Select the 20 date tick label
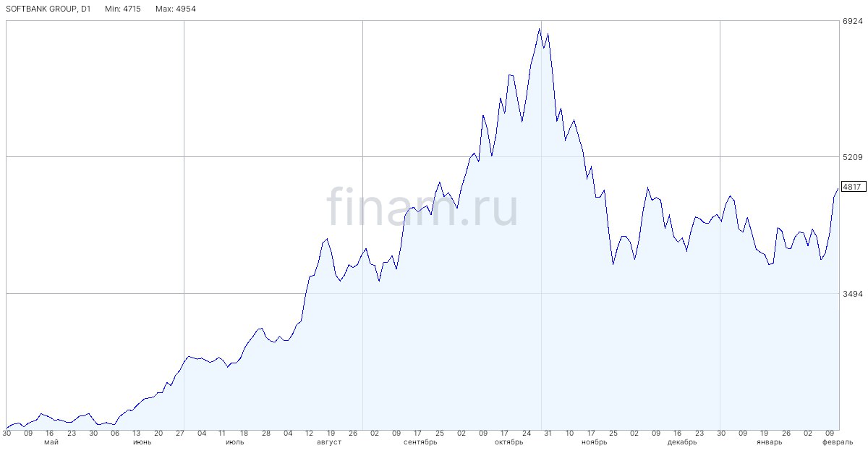The width and height of the screenshot is (868, 456). 158,434
